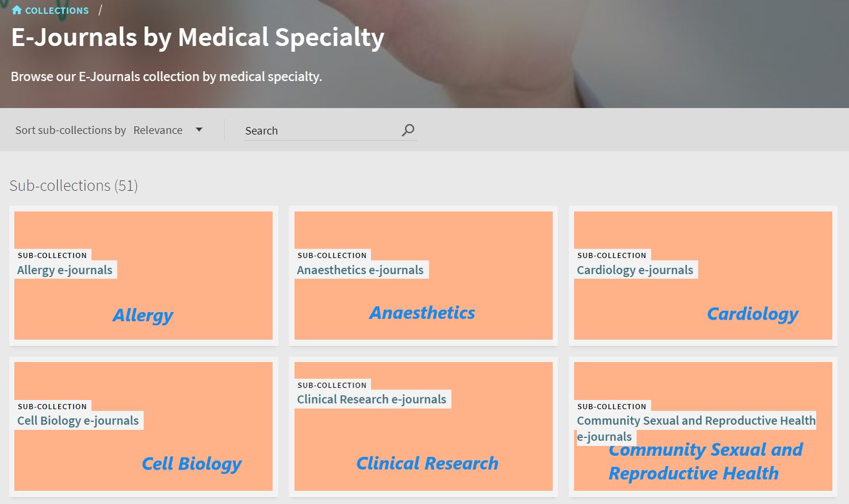Click the Sort sub-collections by label
This screenshot has height=504, width=849.
click(70, 130)
